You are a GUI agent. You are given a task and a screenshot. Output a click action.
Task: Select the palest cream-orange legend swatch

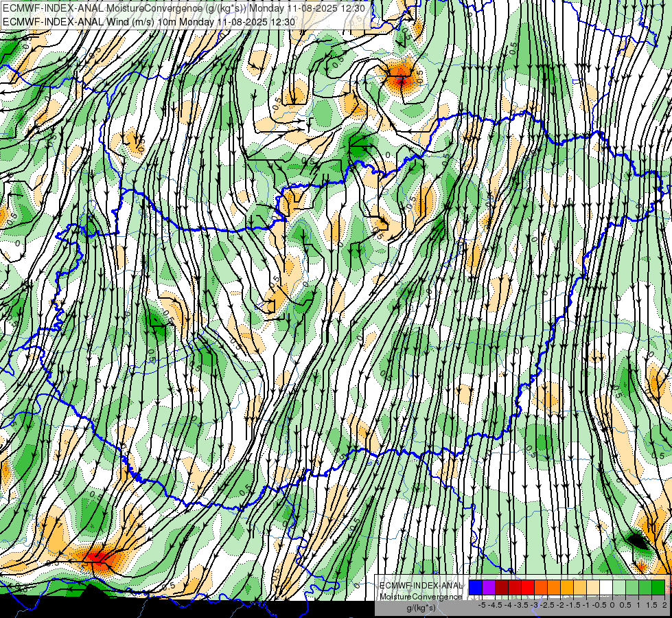593,587
